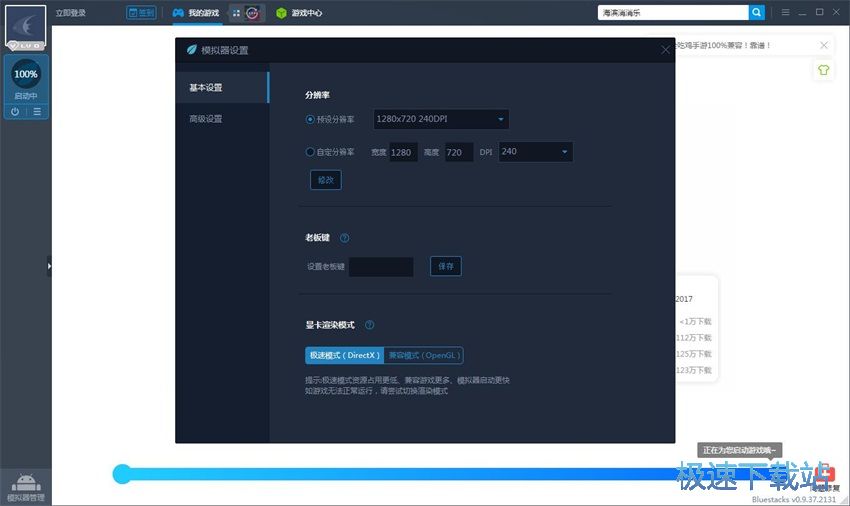Click the 保存 button for boss key
Screen dimensions: 850x506
coord(446,266)
